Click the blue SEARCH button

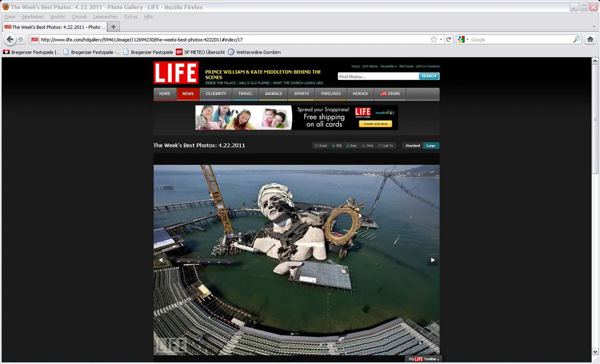pyautogui.click(x=429, y=76)
